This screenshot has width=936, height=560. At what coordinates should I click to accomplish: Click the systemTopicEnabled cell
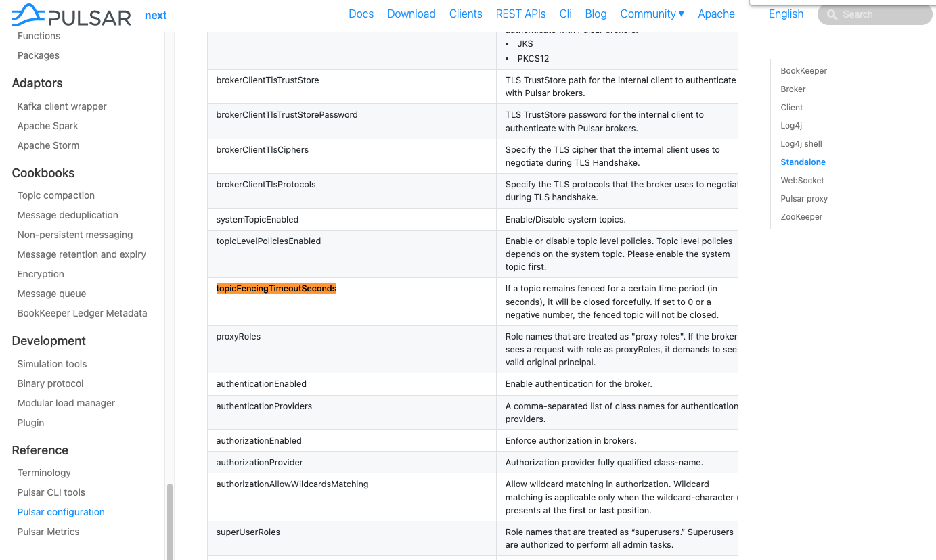point(352,219)
